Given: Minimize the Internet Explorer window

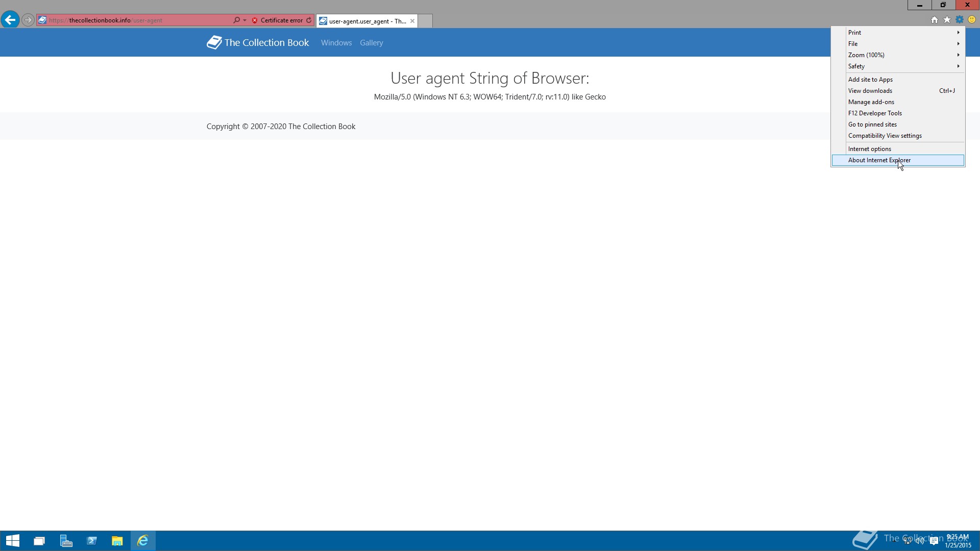Looking at the screenshot, I should tap(919, 5).
